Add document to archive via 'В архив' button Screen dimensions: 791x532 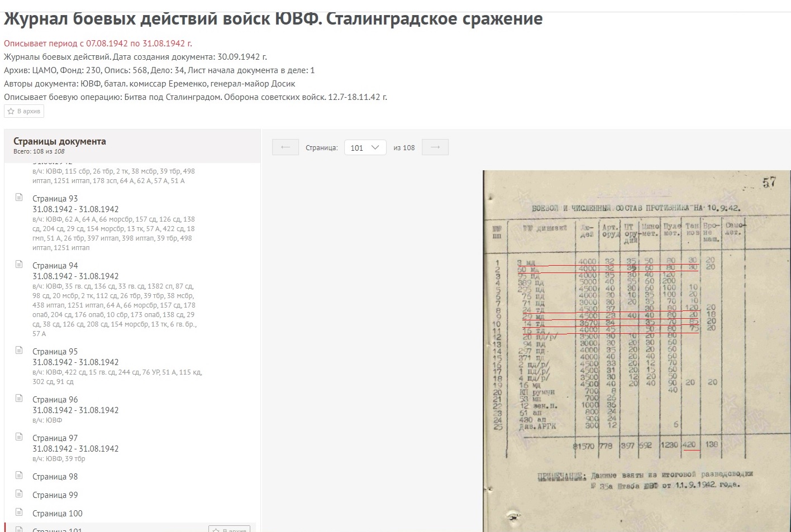coord(24,111)
